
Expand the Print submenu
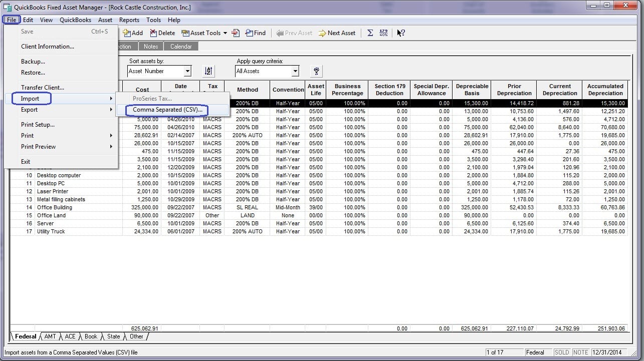[61, 136]
